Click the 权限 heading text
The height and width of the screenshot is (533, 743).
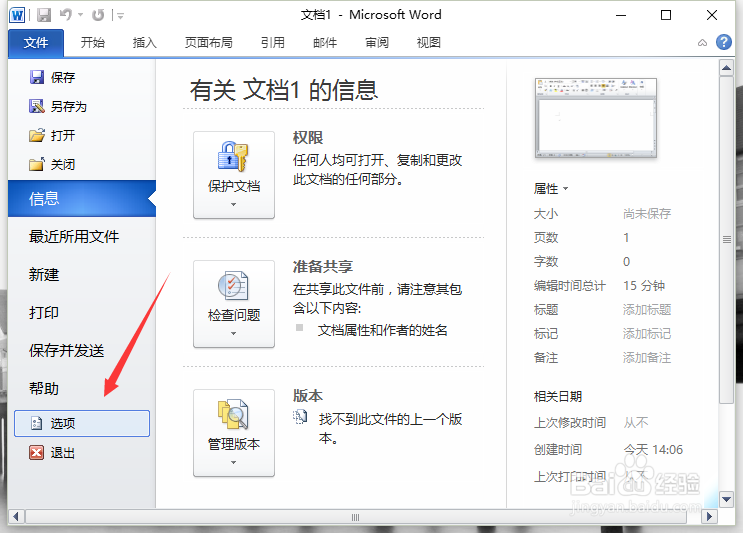tap(308, 138)
